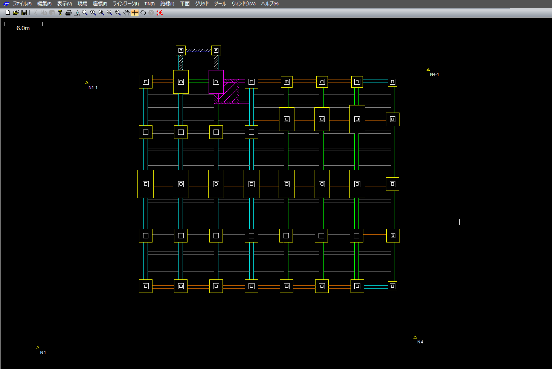The image size is (552, 369).
Task: Select the magenta hatched area in the plan
Action: pos(231,92)
